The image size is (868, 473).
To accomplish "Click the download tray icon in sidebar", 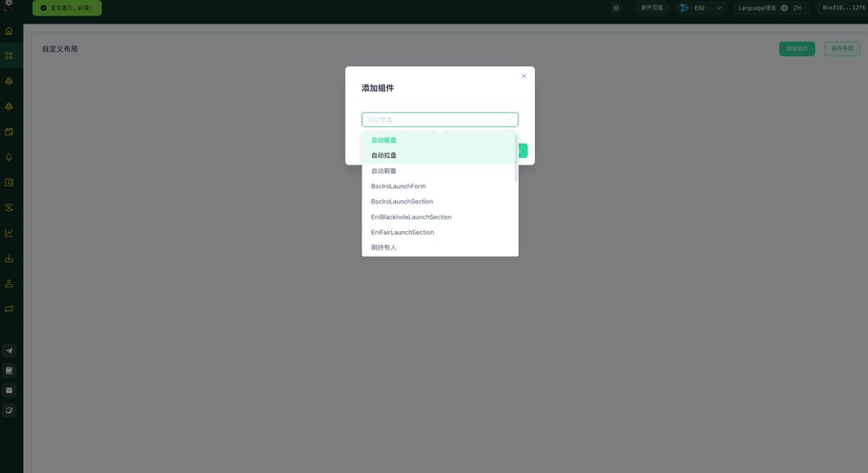I will point(9,259).
